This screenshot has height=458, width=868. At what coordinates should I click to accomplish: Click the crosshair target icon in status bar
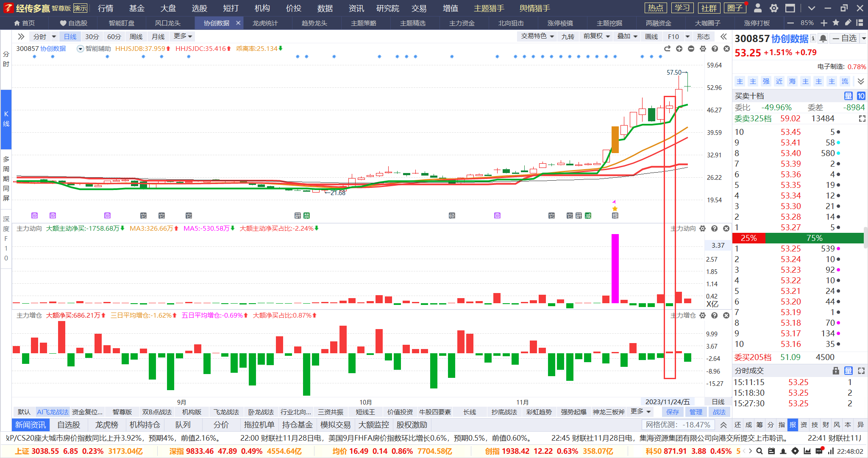click(x=795, y=451)
